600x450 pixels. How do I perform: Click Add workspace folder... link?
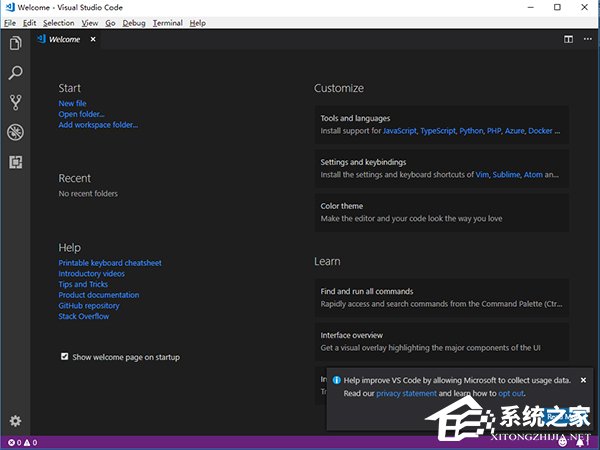(x=98, y=125)
